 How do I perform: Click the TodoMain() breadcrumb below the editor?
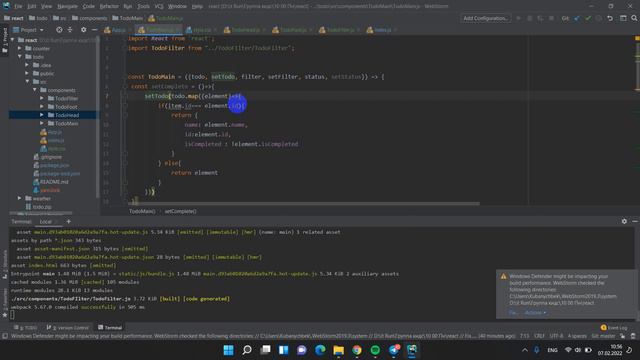pos(142,211)
